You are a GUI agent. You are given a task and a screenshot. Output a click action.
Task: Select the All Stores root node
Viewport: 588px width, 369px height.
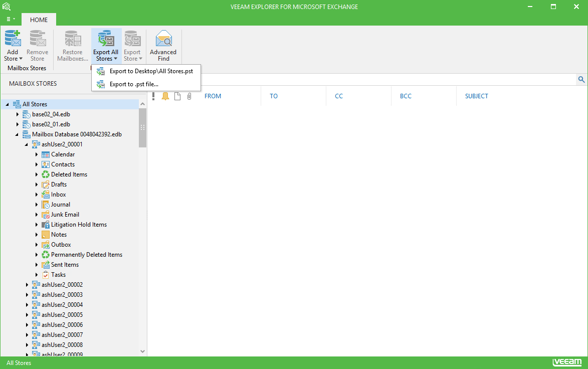pos(35,104)
